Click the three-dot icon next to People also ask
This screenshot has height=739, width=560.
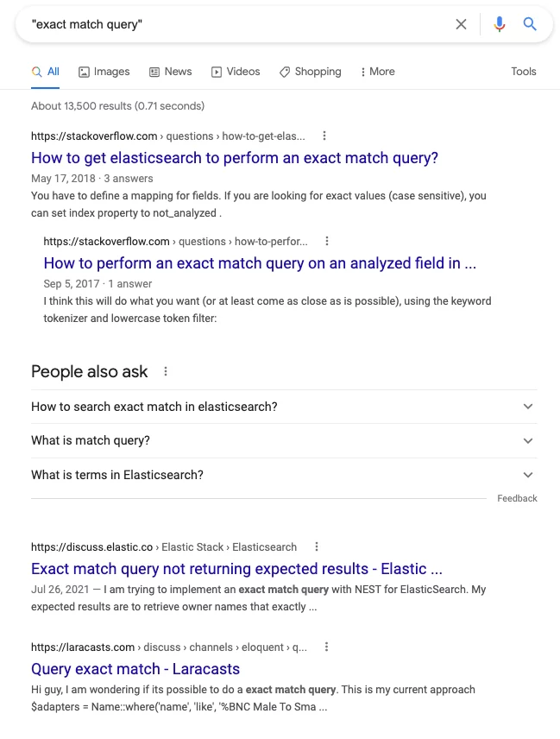pos(165,371)
